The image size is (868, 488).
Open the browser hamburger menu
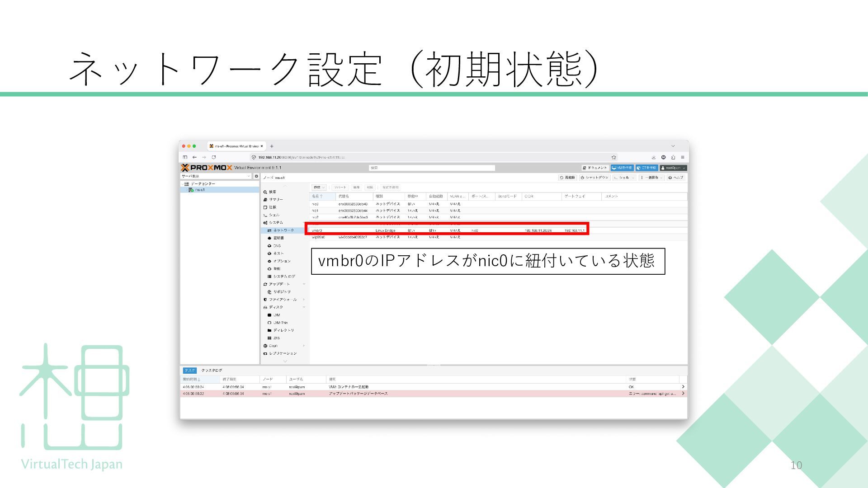[682, 157]
